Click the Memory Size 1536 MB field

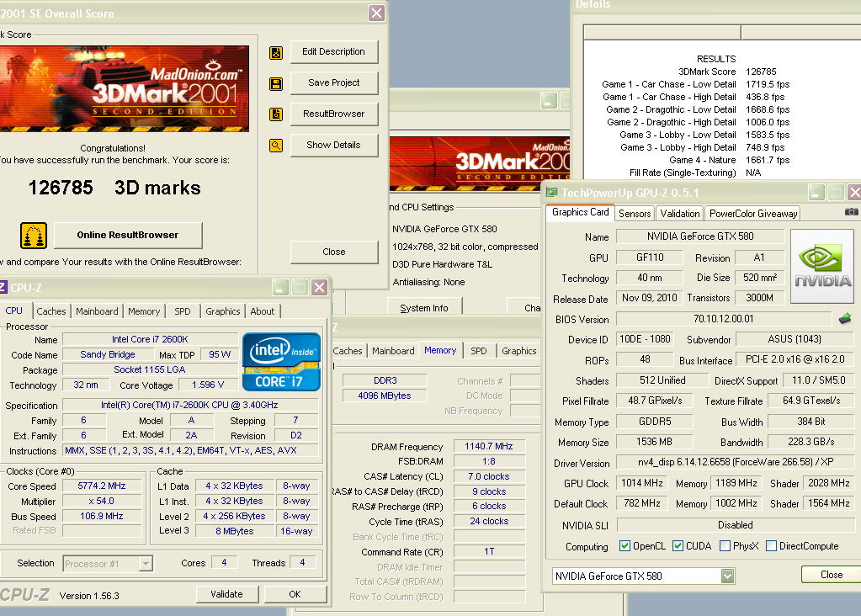point(655,442)
